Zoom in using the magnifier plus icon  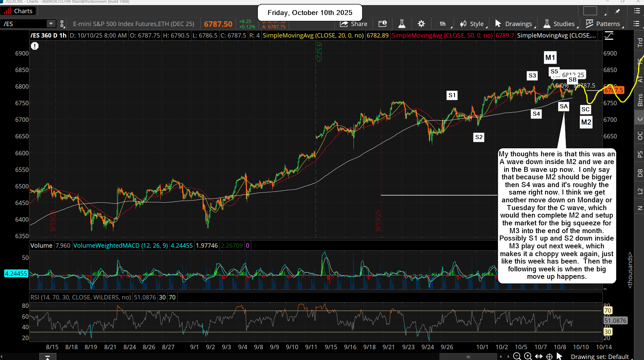click(x=528, y=356)
